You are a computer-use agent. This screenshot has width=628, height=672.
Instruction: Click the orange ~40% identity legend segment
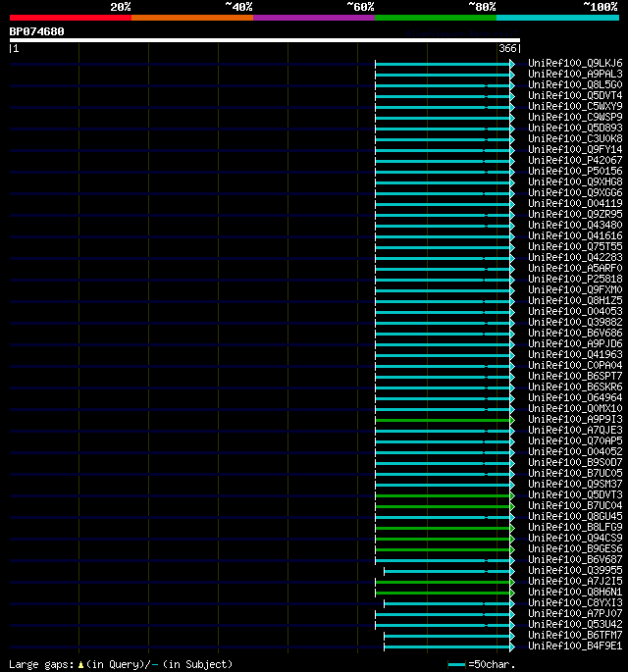tap(192, 18)
